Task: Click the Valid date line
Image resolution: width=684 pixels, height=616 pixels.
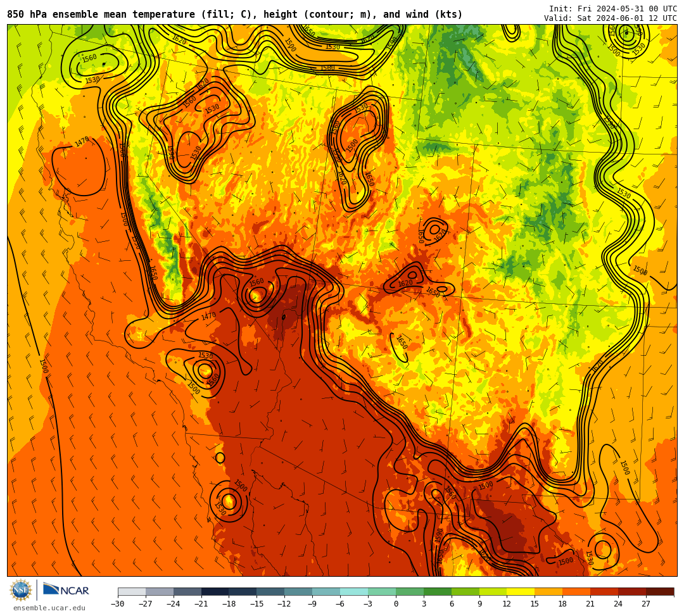Action: 611,18
